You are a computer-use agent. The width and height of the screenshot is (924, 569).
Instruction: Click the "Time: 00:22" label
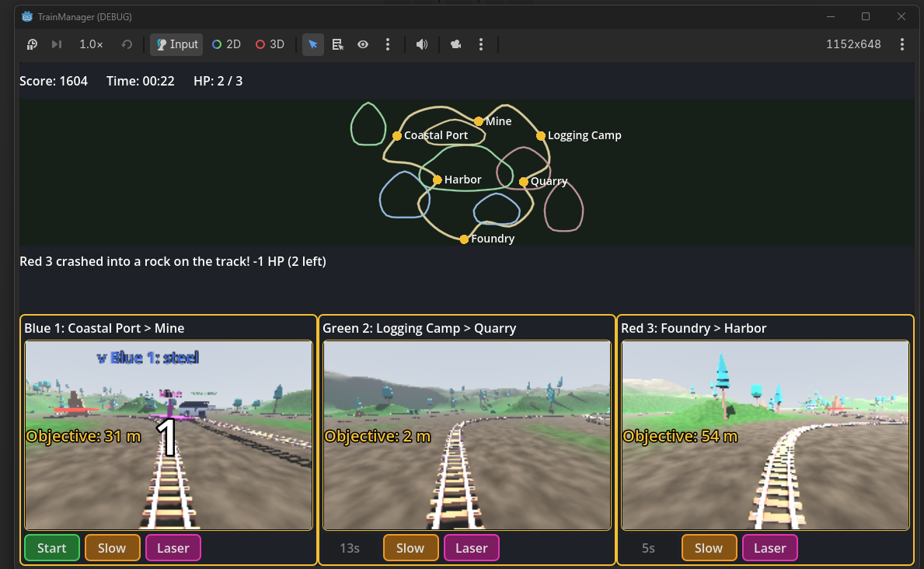[x=140, y=81]
